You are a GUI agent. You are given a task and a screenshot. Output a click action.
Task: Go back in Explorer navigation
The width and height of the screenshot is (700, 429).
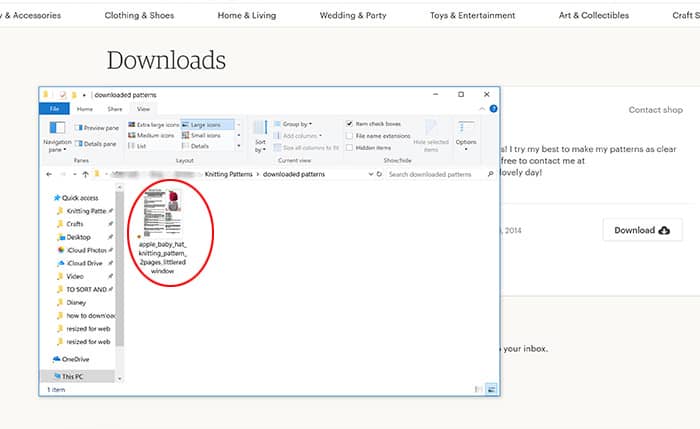click(49, 174)
